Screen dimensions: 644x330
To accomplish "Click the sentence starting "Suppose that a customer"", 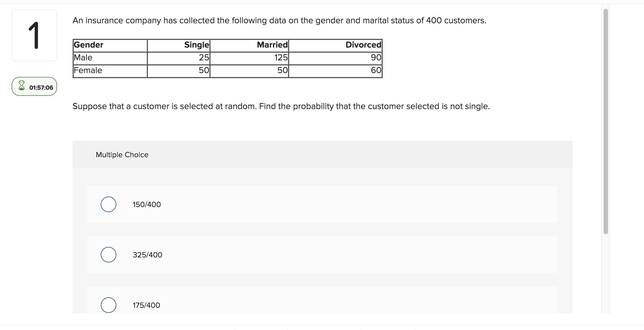I will tap(281, 106).
